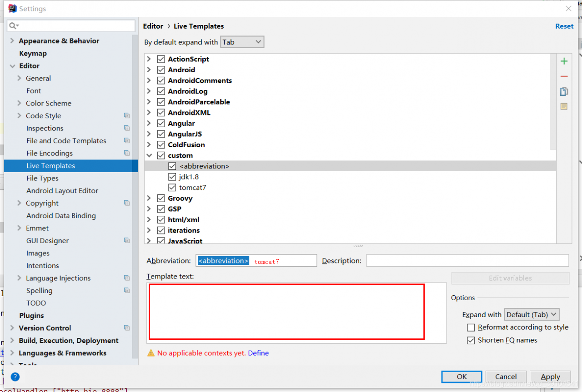Expand the AngularJS template group
This screenshot has height=392, width=582.
(149, 134)
